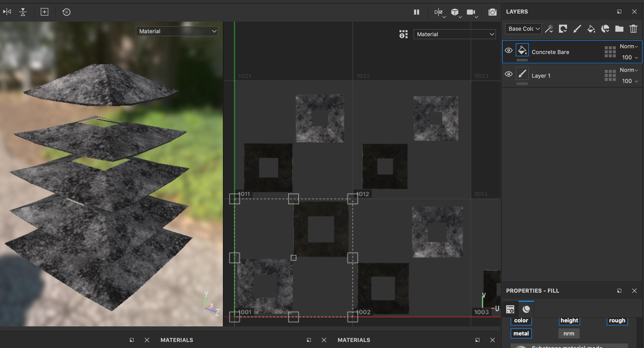The image size is (644, 348).
Task: Expand the cube display mode dropdown arrow
Action: [460, 17]
